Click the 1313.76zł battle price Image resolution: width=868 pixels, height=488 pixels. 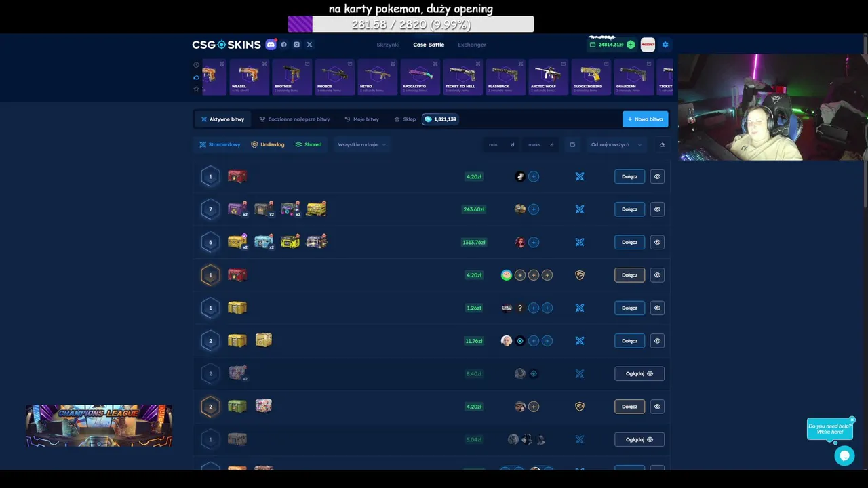(x=473, y=242)
